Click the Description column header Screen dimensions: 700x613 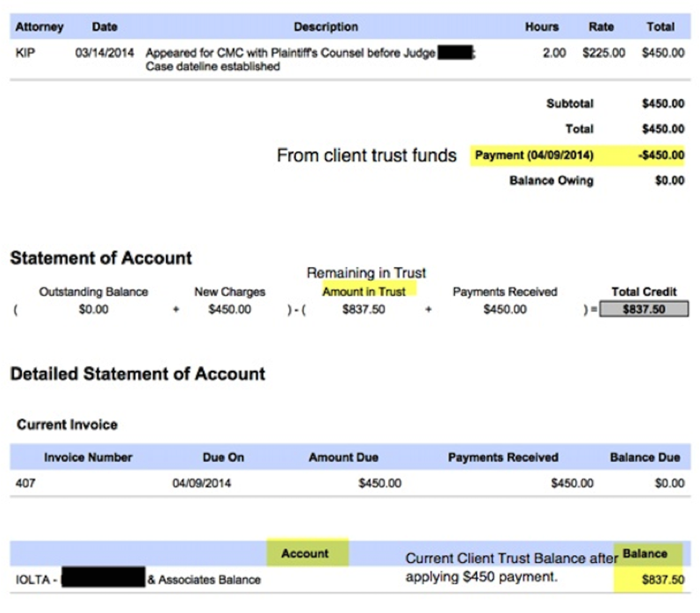click(326, 27)
